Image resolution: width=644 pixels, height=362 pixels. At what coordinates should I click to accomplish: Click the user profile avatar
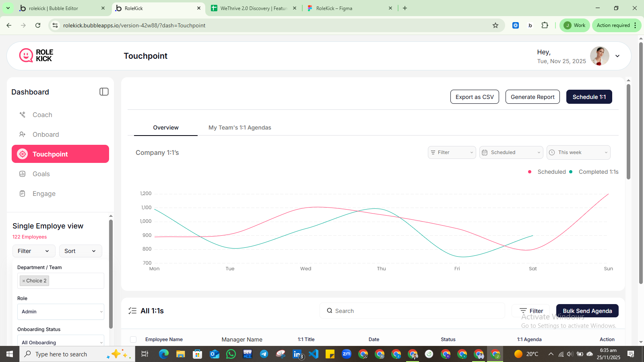point(600,56)
